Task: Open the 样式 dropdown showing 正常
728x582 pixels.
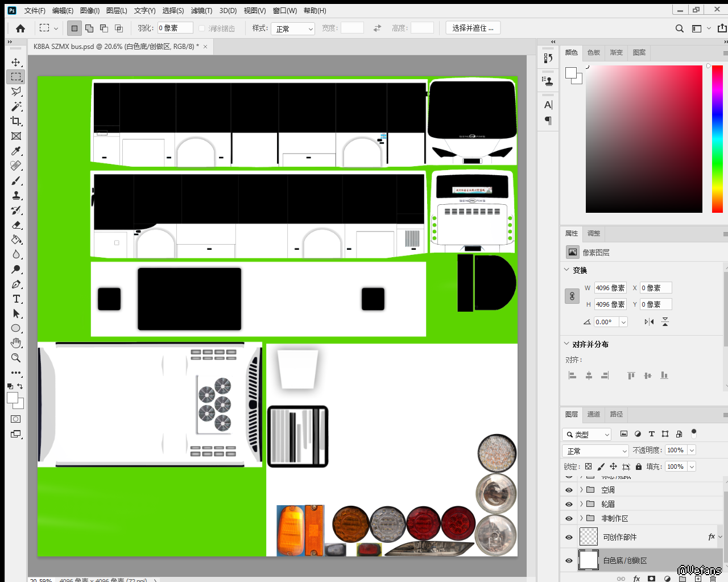Action: 293,28
